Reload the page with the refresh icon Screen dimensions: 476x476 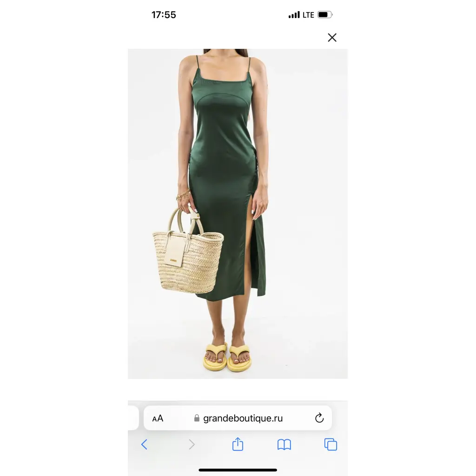[319, 418]
